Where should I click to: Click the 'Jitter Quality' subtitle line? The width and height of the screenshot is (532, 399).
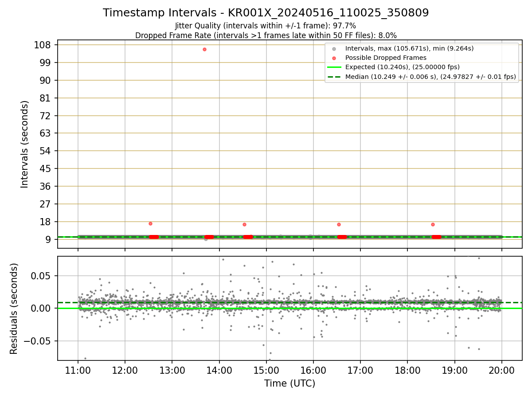[266, 26]
